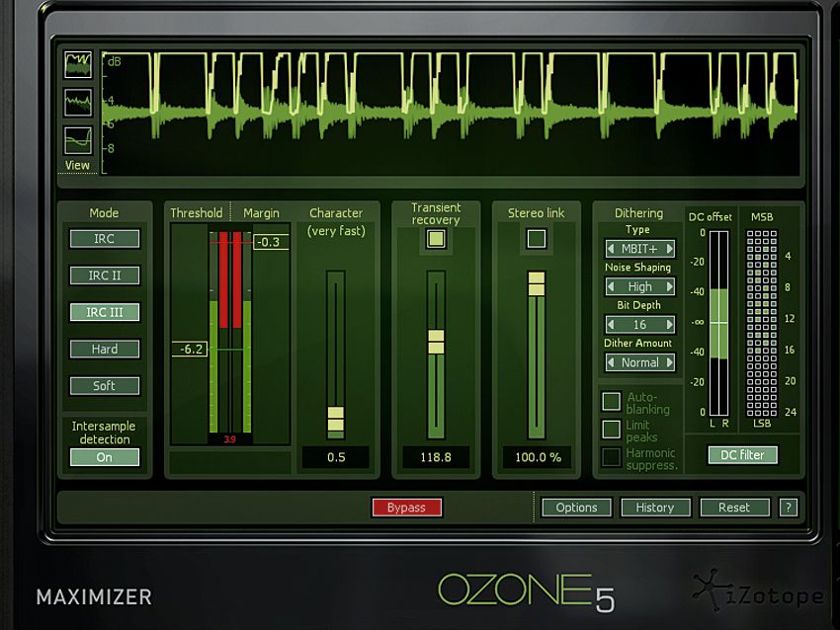Toggle Intersample detection On button

click(x=105, y=457)
